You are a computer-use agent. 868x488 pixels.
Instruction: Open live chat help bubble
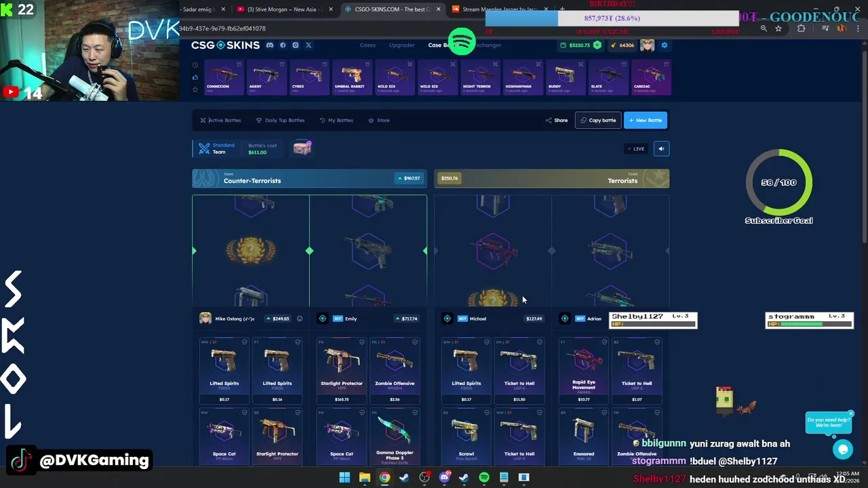click(843, 449)
